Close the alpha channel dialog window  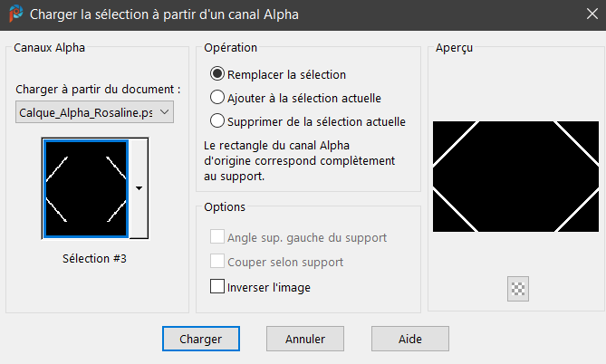click(585, 14)
